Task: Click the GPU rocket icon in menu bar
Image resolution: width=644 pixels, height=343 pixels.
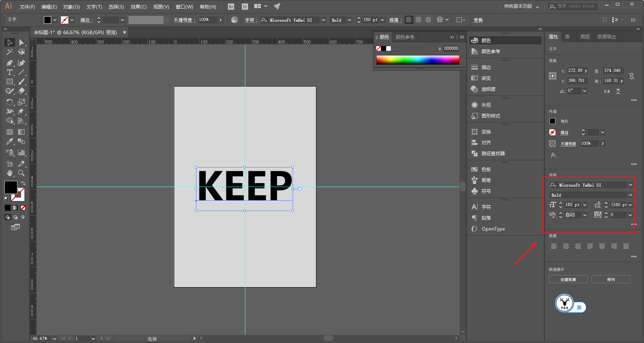Action: point(277,6)
